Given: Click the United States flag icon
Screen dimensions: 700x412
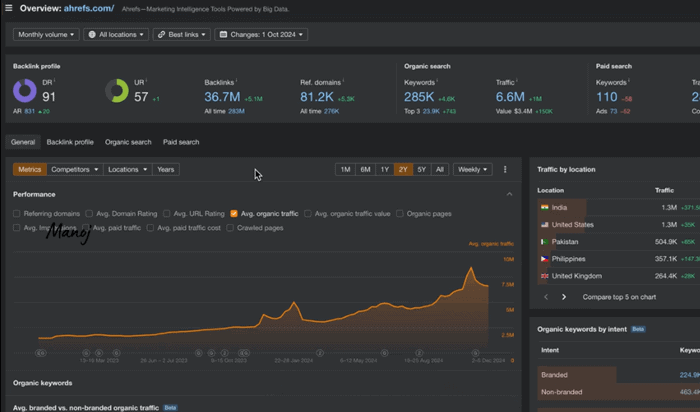Looking at the screenshot, I should click(544, 225).
